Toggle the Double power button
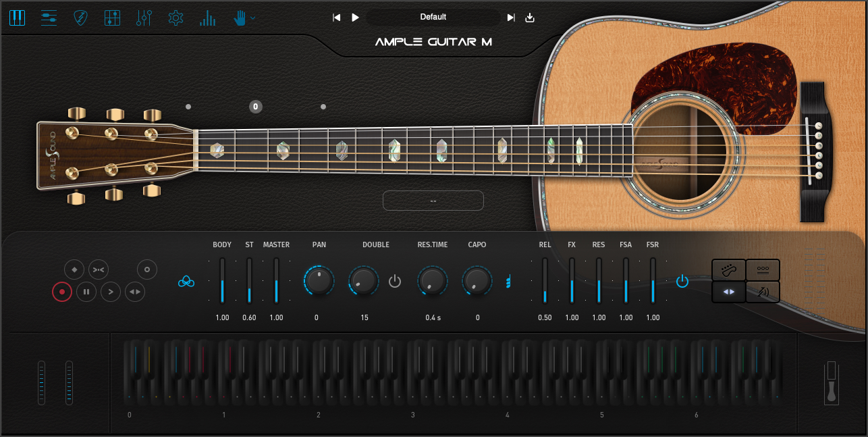The image size is (868, 437). point(395,281)
